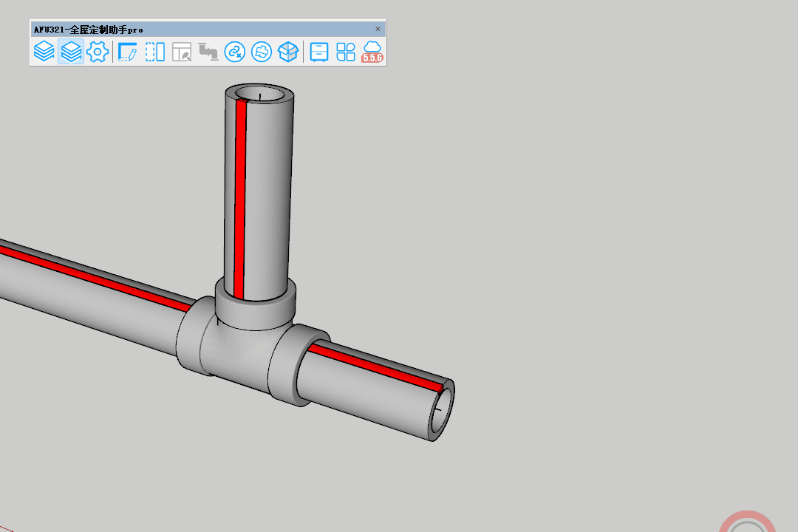This screenshot has height=532, width=798.
Task: Open the 3D open box icon
Action: (287, 52)
